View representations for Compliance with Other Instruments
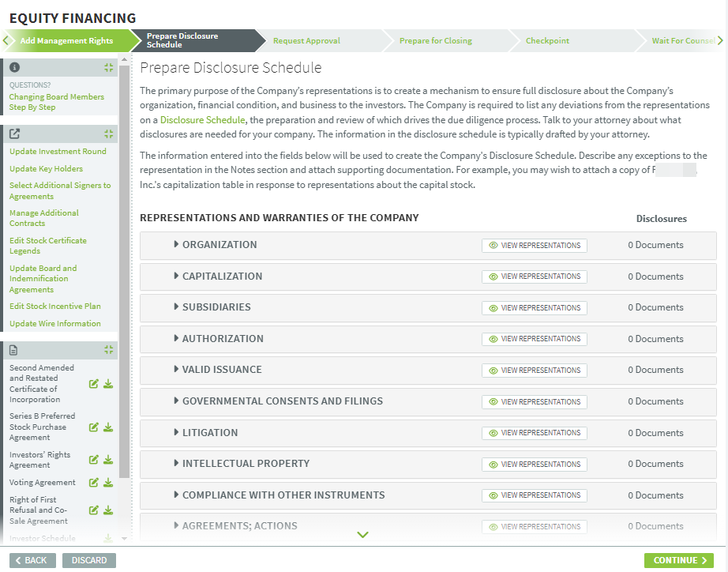Viewport: 728px width, 572px height. coord(534,495)
